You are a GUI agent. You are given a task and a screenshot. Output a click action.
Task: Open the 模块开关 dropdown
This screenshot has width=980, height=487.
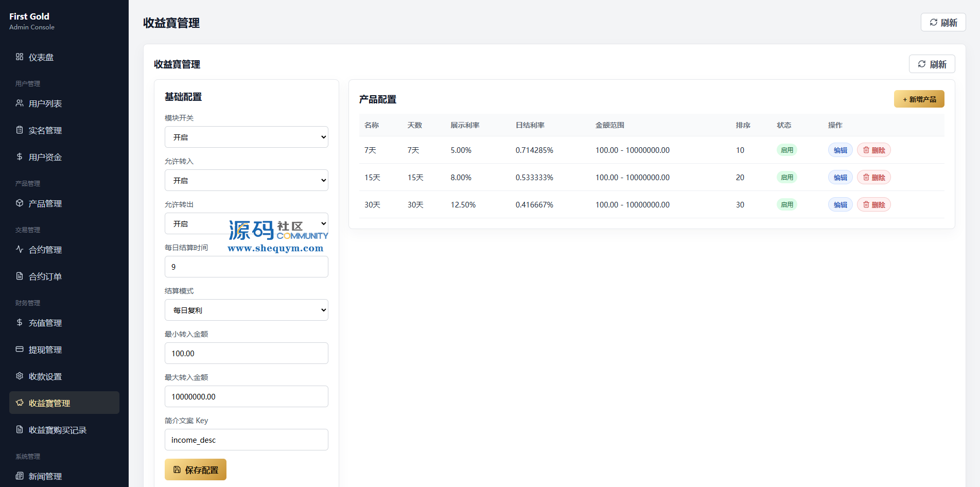(247, 137)
